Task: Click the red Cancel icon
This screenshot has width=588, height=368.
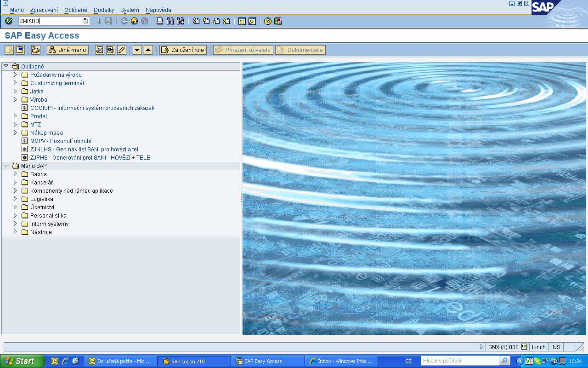Action: coord(145,21)
